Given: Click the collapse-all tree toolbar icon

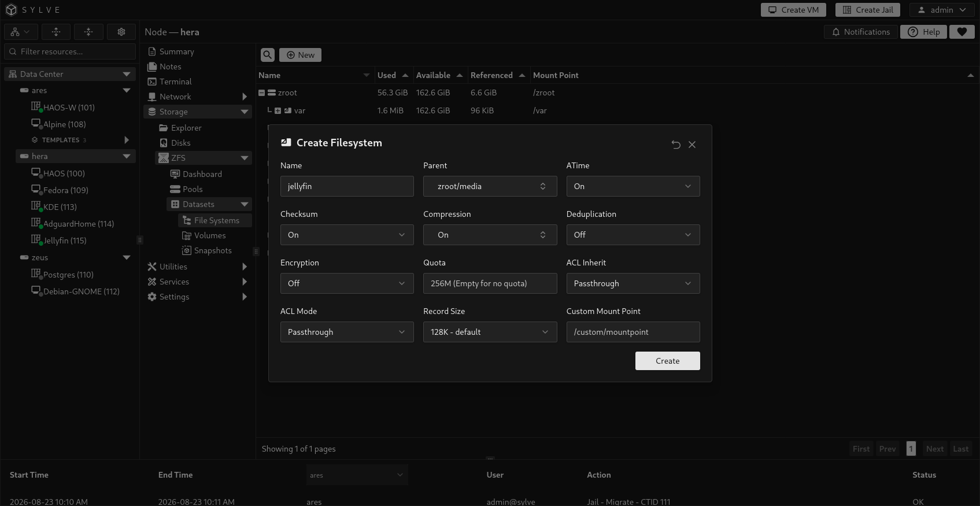Looking at the screenshot, I should tap(88, 32).
